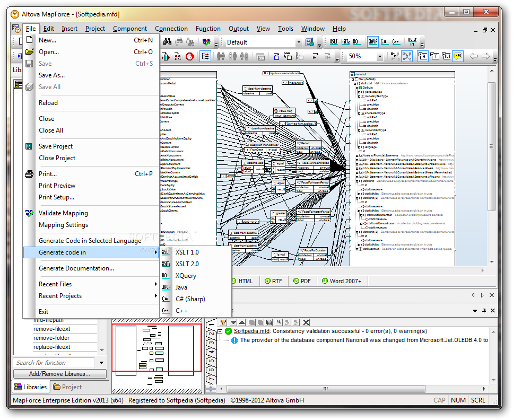This screenshot has width=513, height=420.
Task: Toggle the C++ language toolbar button
Action: [396, 42]
